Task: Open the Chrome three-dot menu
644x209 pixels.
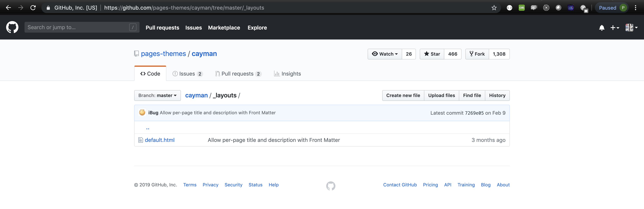Action: click(636, 8)
